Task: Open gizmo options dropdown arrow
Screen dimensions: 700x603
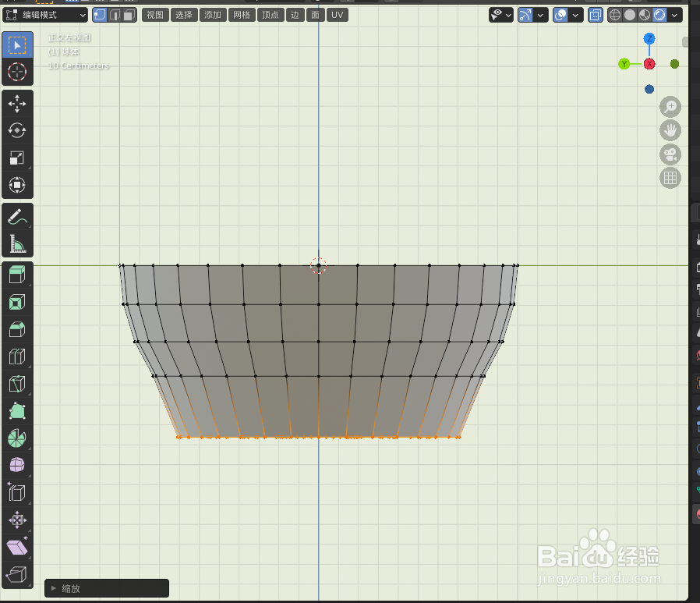Action: pos(541,15)
